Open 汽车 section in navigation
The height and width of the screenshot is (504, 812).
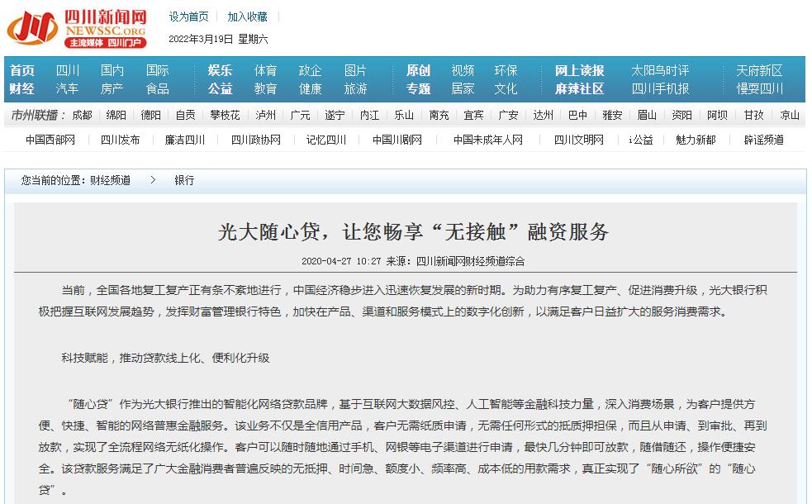click(67, 89)
